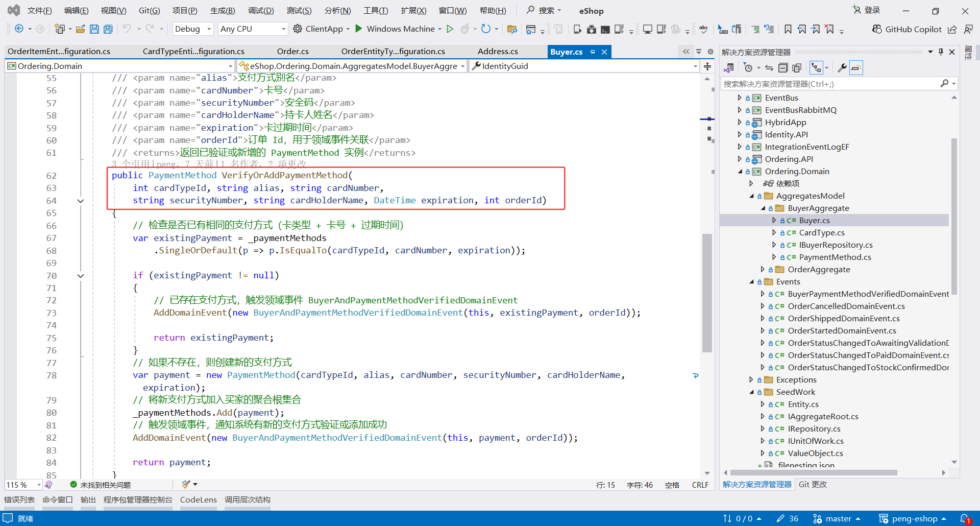This screenshot has height=526, width=980.
Task: Click pending changes filter clock icon
Action: click(748, 67)
